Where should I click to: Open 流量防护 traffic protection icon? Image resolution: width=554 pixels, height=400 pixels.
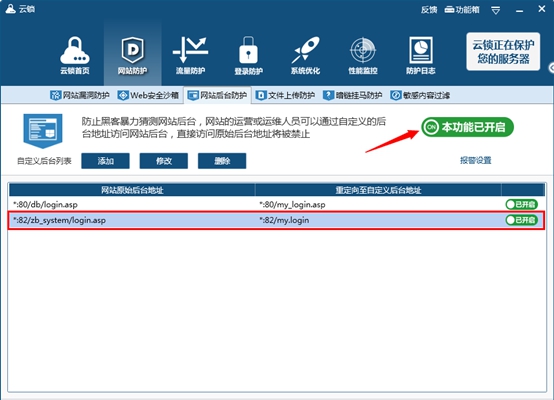click(190, 55)
